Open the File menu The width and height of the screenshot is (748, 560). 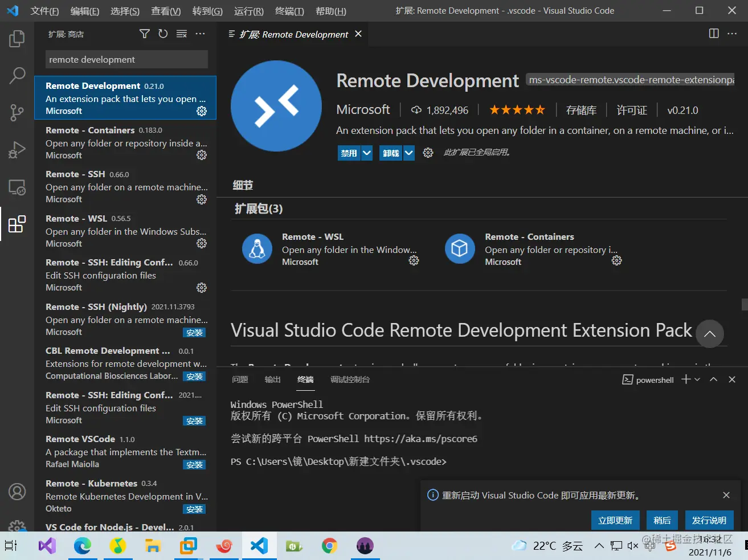click(x=44, y=11)
